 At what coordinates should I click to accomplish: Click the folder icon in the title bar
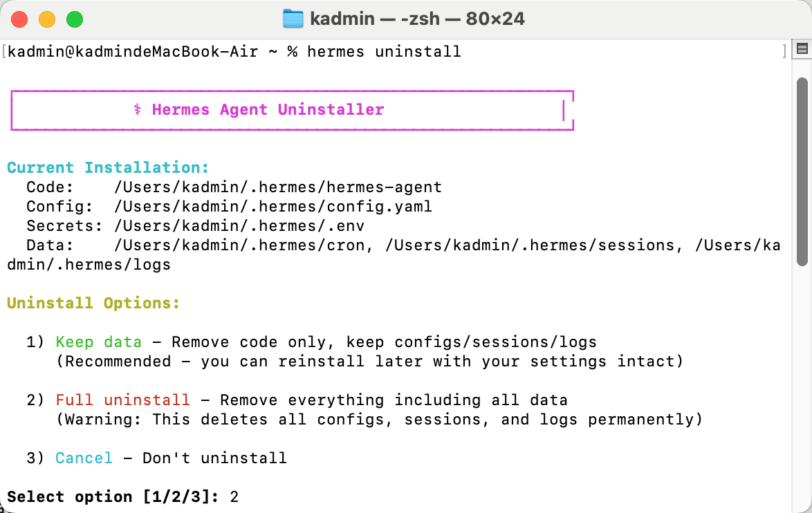(293, 19)
